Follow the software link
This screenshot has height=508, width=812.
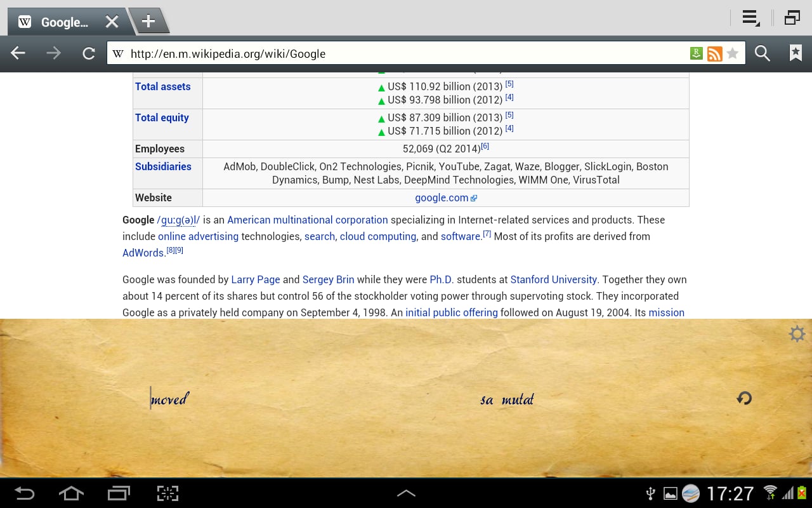pos(461,236)
